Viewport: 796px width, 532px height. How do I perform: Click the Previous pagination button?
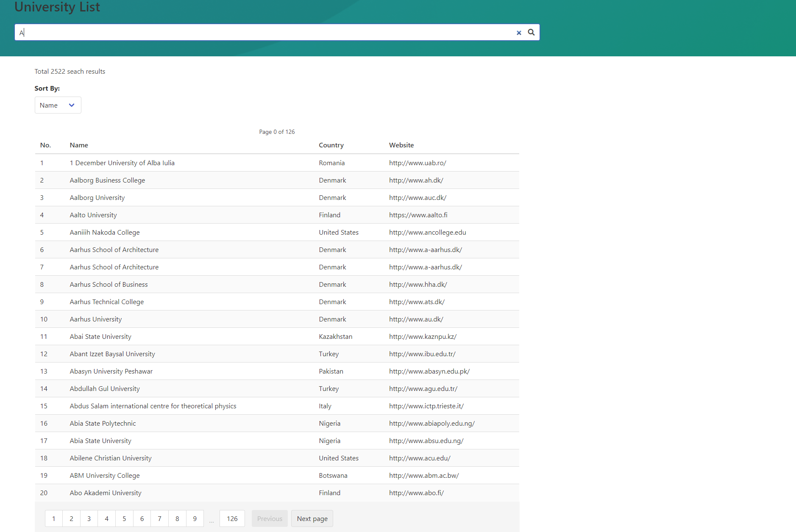click(x=269, y=518)
